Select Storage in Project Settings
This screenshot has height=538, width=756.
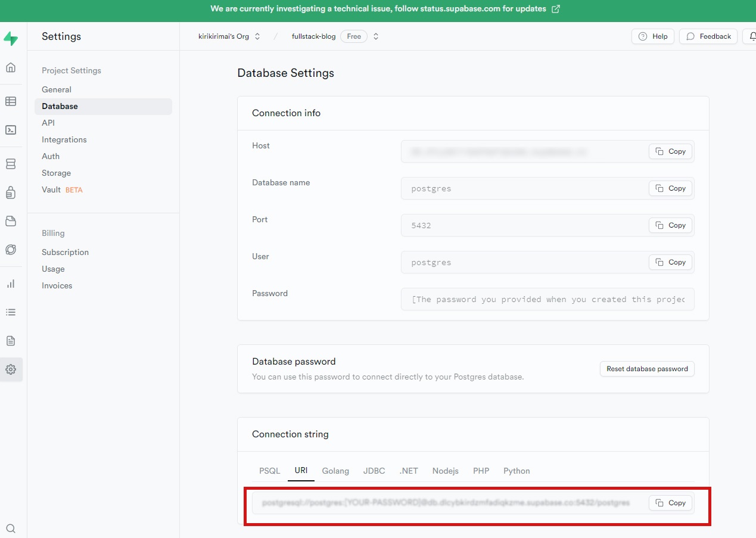point(56,173)
